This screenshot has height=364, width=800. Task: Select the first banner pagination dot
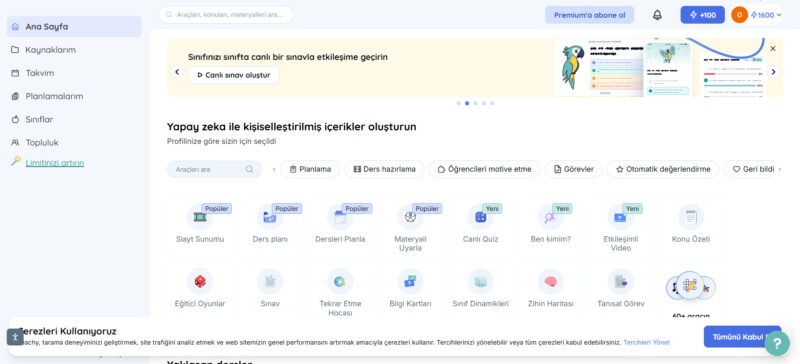point(459,103)
